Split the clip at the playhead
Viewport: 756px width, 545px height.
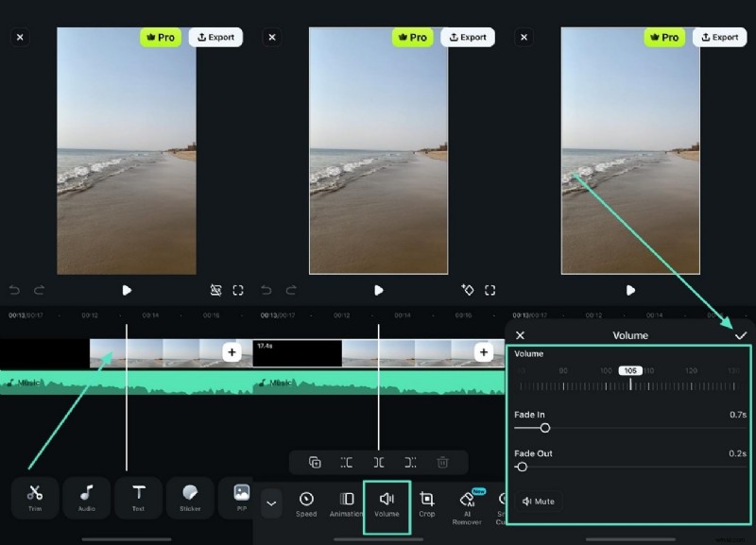coord(378,462)
